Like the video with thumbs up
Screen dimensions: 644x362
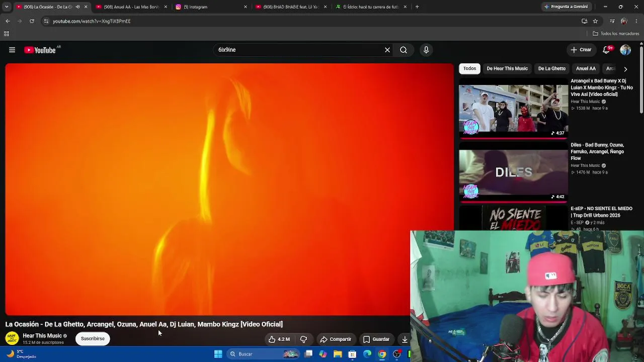279,339
